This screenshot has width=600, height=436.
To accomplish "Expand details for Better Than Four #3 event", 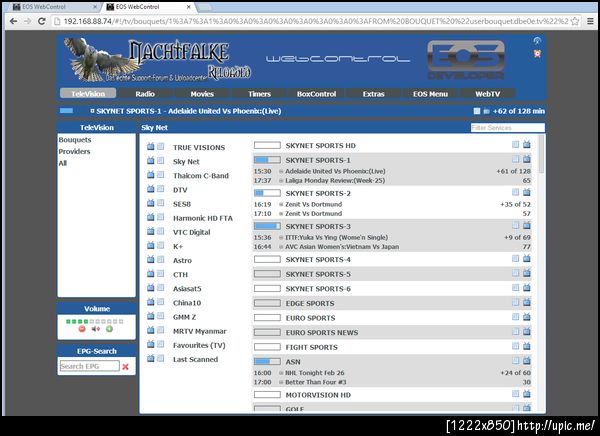I will pos(281,382).
